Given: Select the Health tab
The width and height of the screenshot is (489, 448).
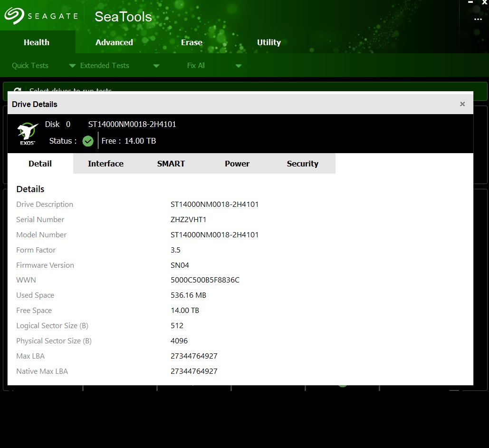Looking at the screenshot, I should coord(37,42).
